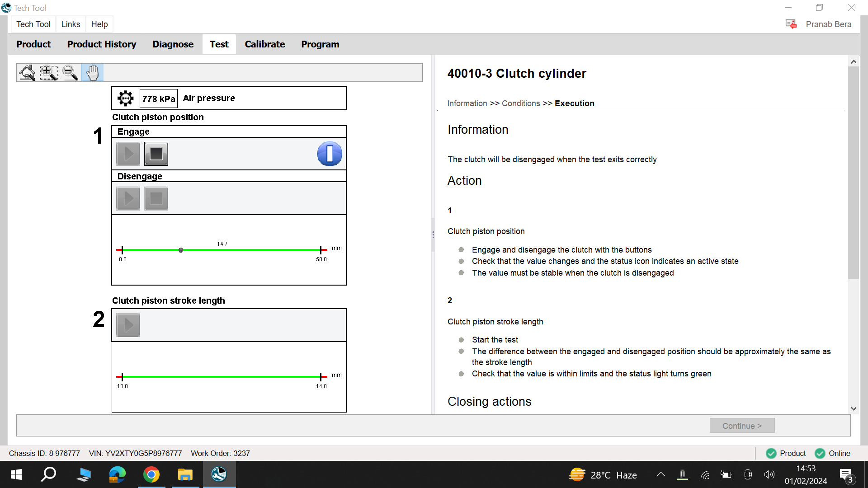
Task: Switch to the Product History tab
Action: pos(102,44)
